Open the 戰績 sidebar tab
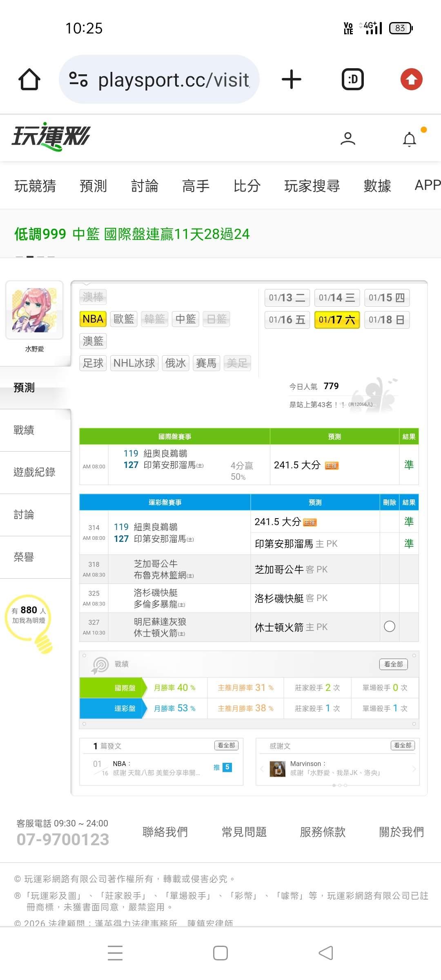Image resolution: width=441 pixels, height=980 pixels. [x=35, y=430]
